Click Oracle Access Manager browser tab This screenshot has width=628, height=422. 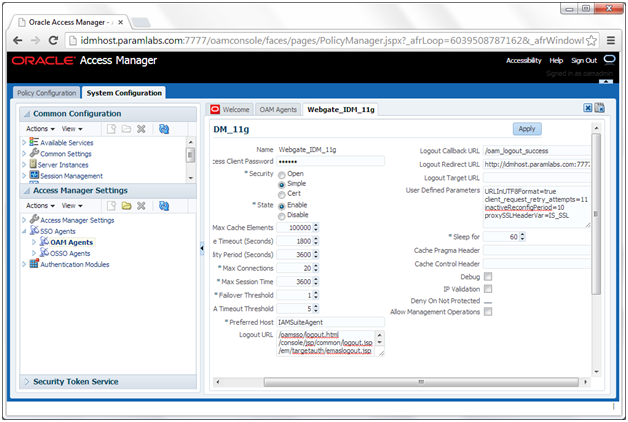(x=69, y=22)
